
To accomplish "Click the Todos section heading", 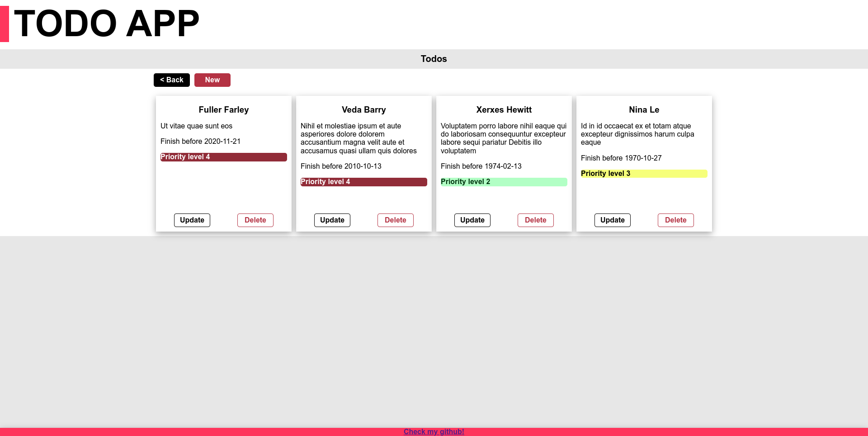I will point(434,59).
